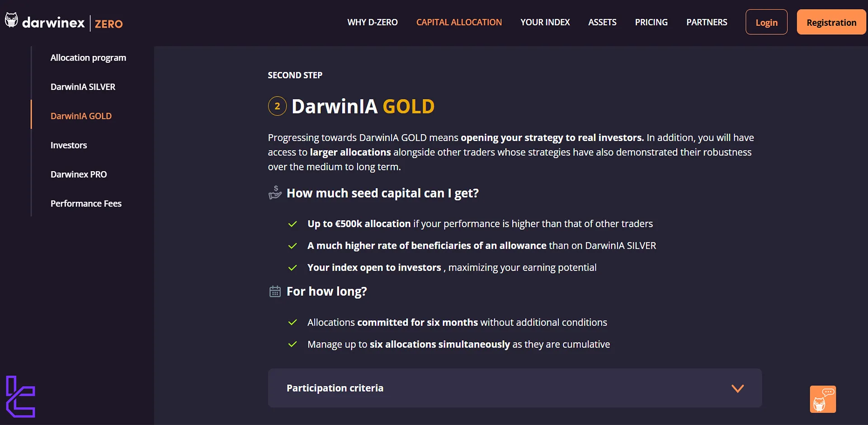Open Darwinex PRO sidebar section

tap(79, 174)
